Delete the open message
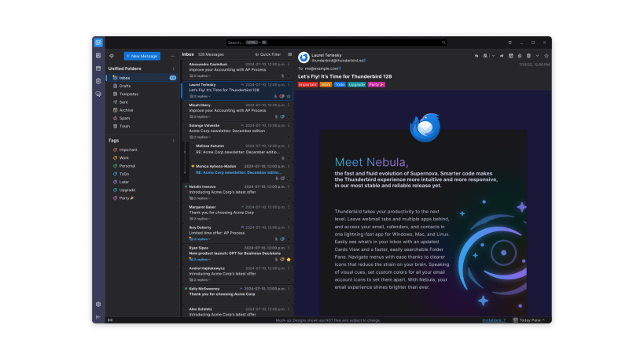Image resolution: width=644 pixels, height=362 pixels. coord(528,56)
